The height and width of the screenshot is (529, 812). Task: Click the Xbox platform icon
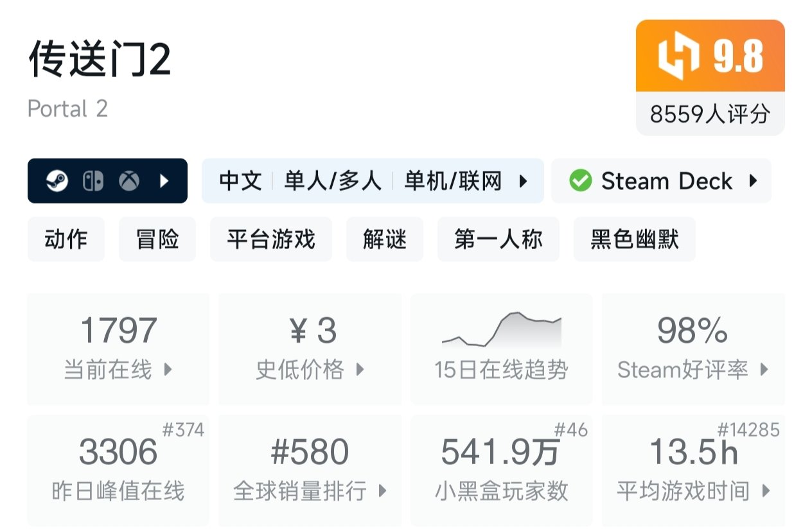point(129,182)
